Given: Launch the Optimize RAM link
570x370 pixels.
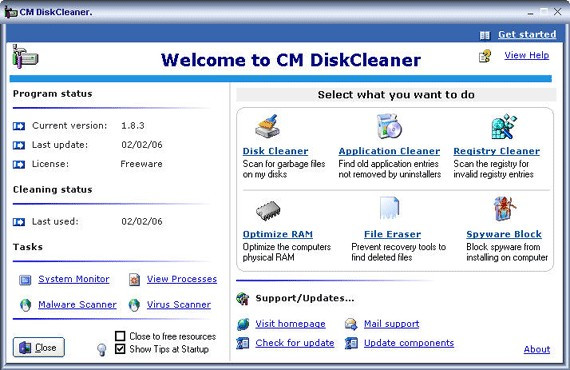Looking at the screenshot, I should click(x=278, y=234).
